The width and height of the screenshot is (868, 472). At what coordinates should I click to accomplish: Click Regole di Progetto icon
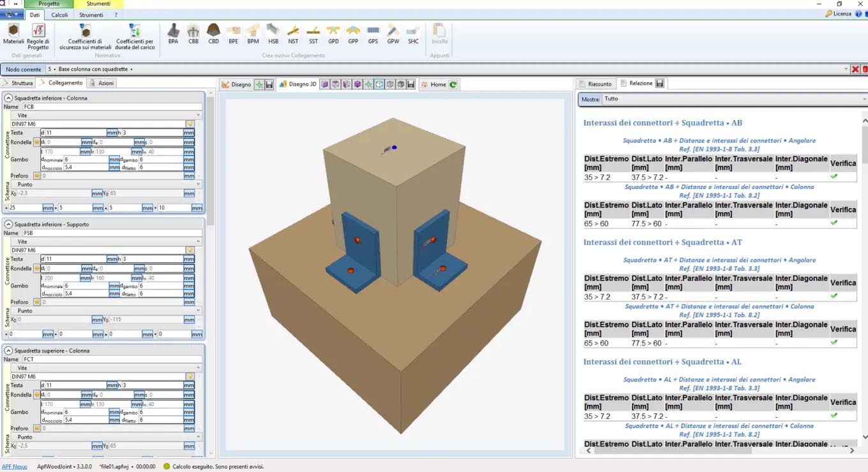pos(38,34)
